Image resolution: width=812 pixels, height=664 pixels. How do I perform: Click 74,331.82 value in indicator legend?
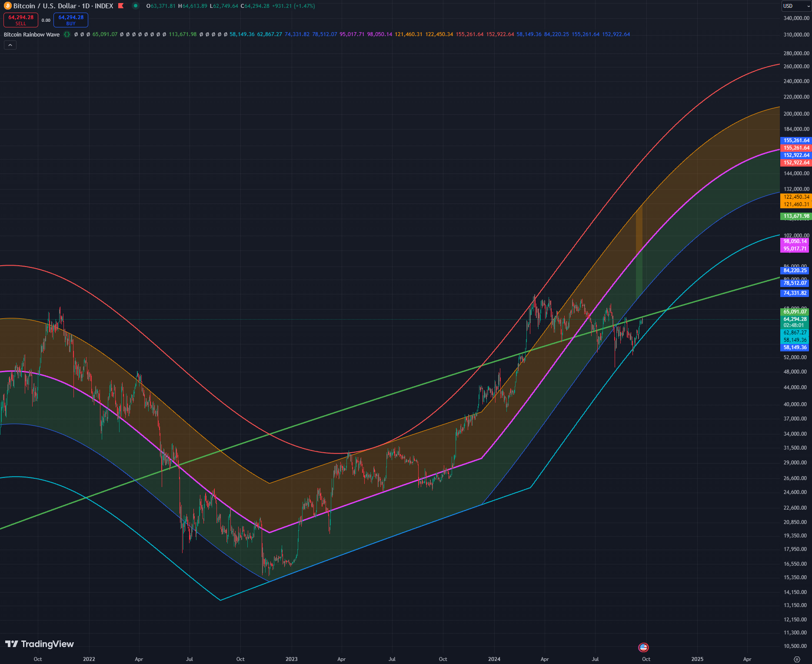297,34
